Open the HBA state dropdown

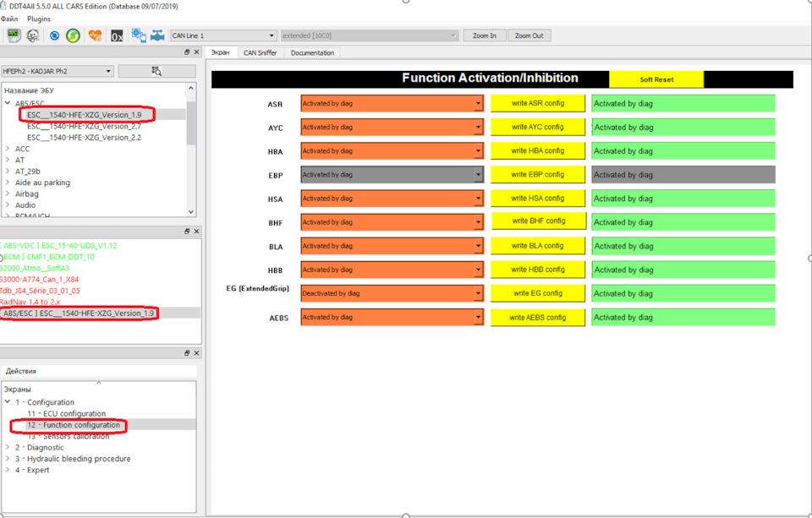(x=392, y=151)
